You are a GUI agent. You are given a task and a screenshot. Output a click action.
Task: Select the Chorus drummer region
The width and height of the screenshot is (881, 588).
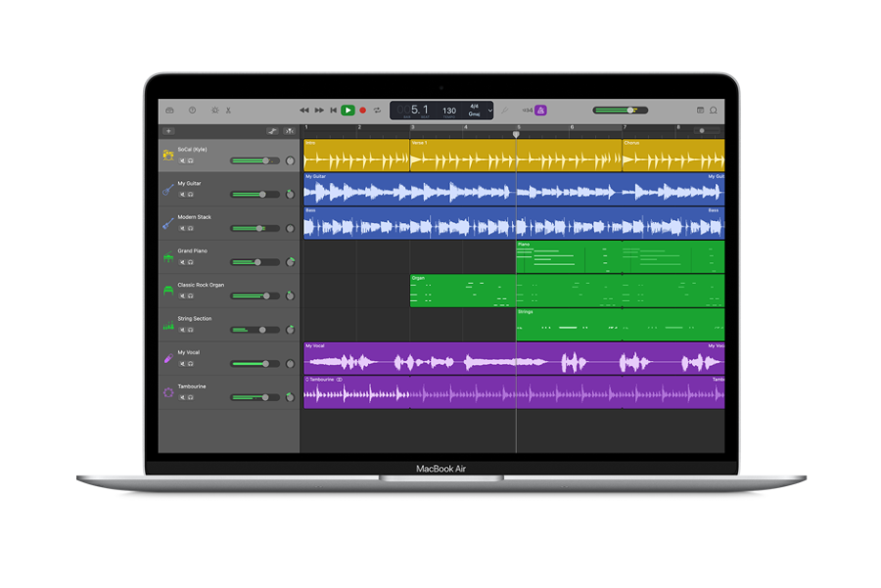coord(673,156)
